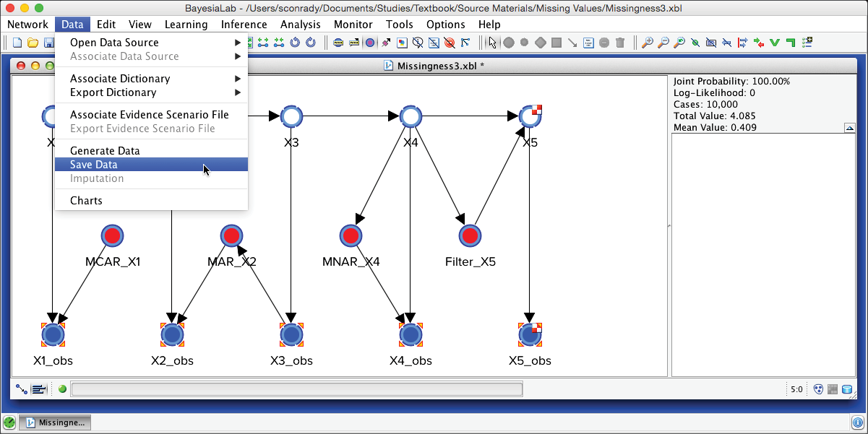Click the zoom out magnifier icon
868x434 pixels.
[663, 43]
